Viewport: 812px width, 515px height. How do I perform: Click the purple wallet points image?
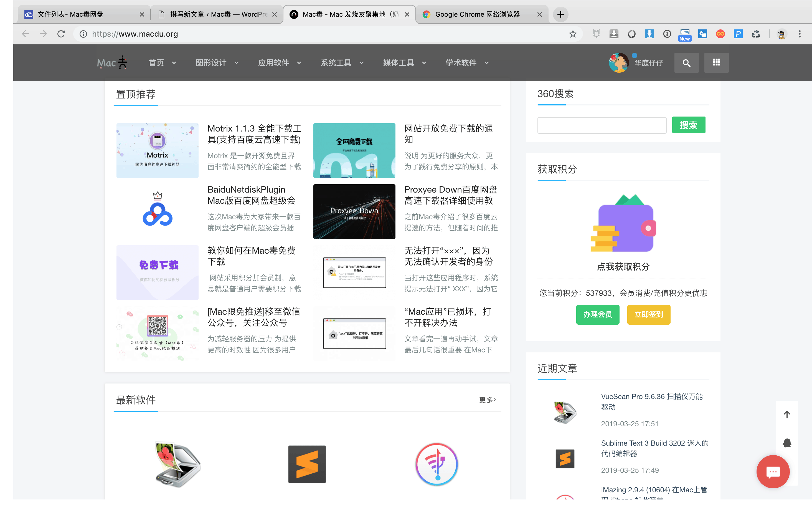coord(623,223)
